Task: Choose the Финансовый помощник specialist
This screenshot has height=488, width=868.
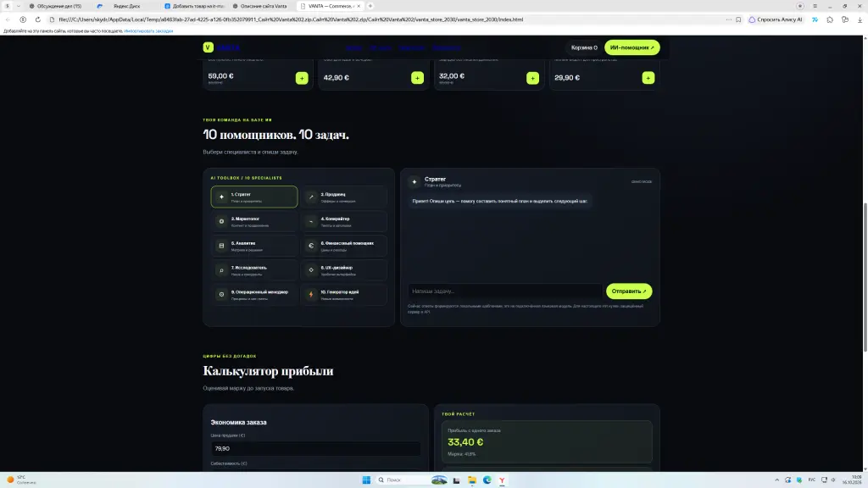Action: click(x=344, y=246)
